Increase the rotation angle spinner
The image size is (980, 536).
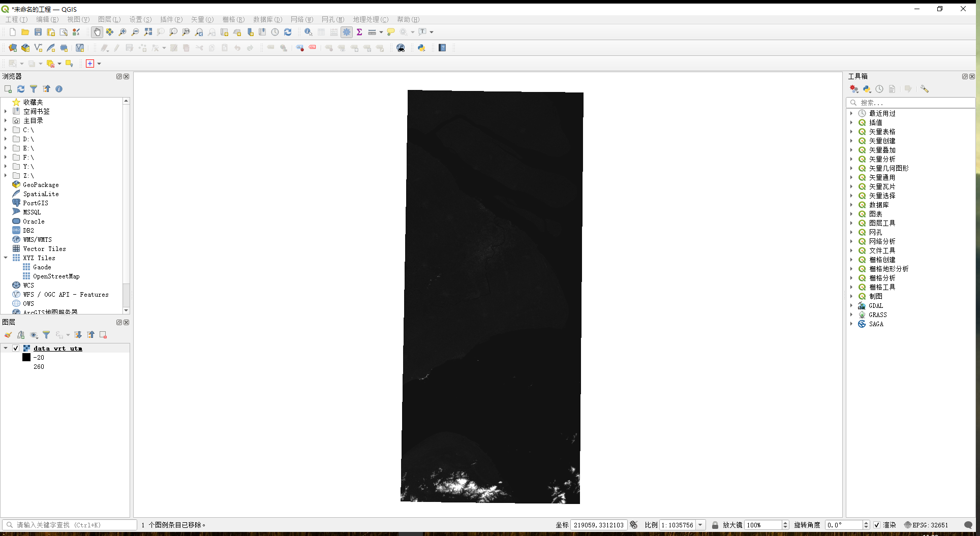click(866, 523)
